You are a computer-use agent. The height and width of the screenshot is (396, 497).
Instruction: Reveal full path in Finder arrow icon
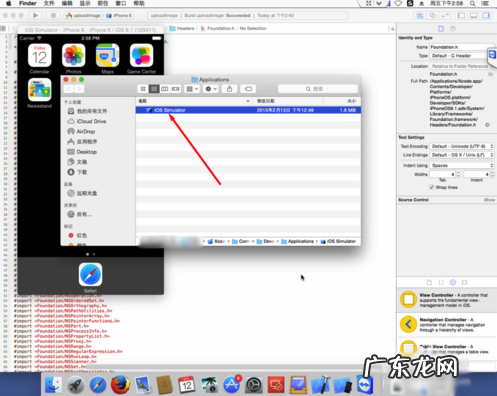[x=487, y=125]
